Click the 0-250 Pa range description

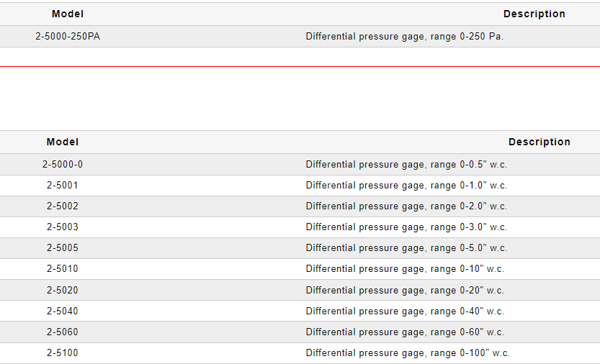coord(404,36)
